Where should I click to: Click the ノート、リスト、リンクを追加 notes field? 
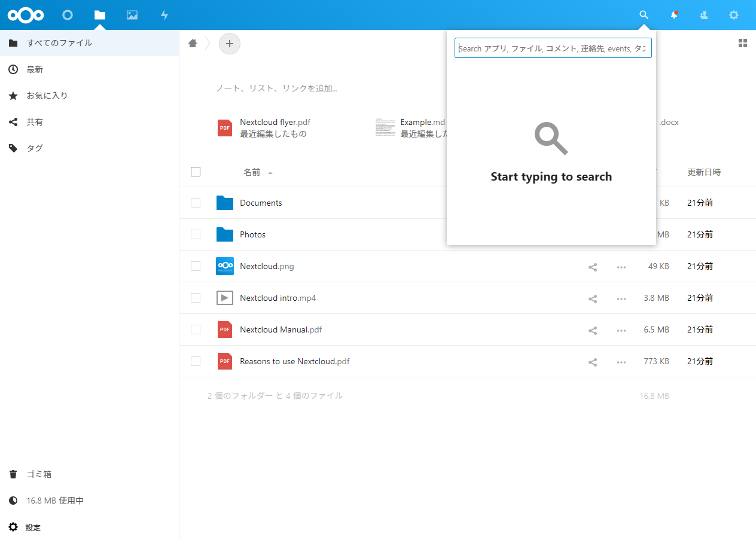277,89
